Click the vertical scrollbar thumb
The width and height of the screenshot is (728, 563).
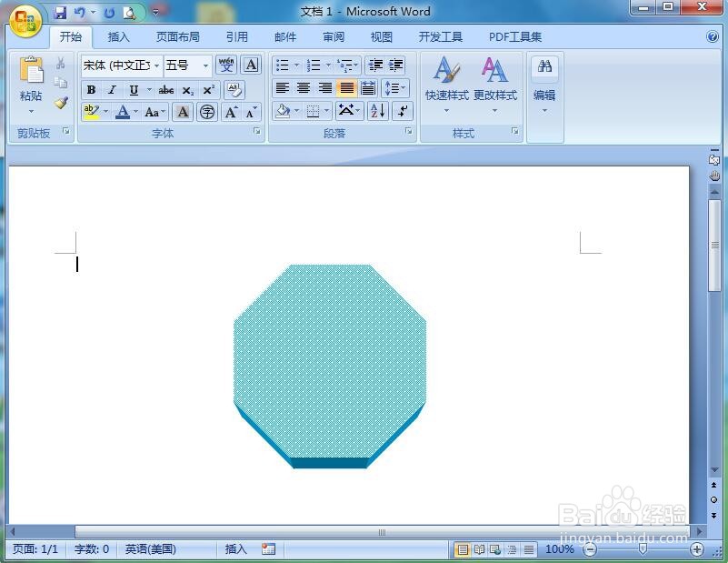[714, 246]
